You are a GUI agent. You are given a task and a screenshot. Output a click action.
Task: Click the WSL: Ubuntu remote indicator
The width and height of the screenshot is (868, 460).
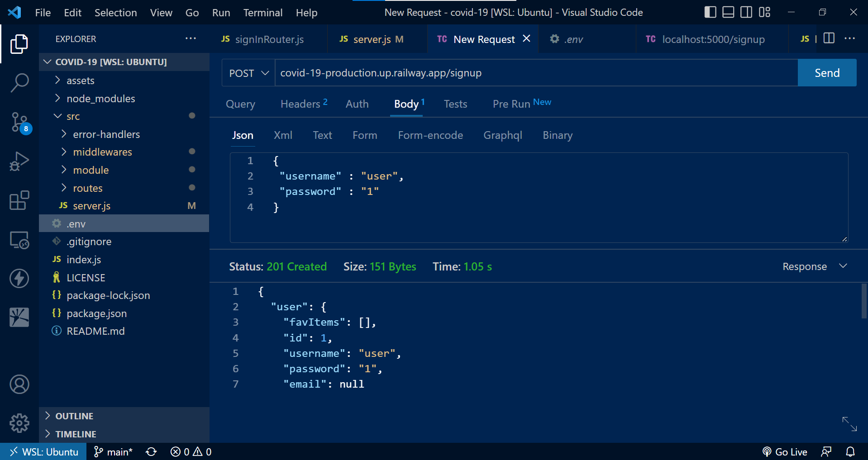pyautogui.click(x=44, y=452)
